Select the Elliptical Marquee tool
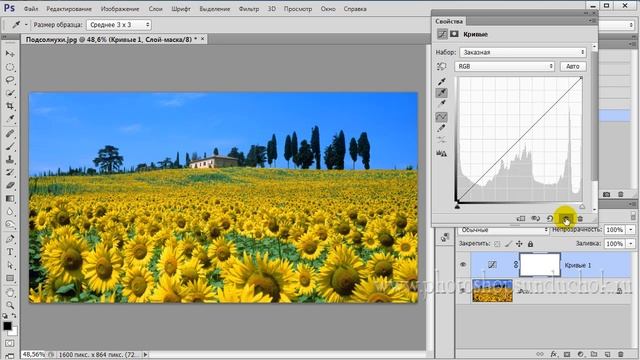The width and height of the screenshot is (640, 360). pyautogui.click(x=10, y=67)
